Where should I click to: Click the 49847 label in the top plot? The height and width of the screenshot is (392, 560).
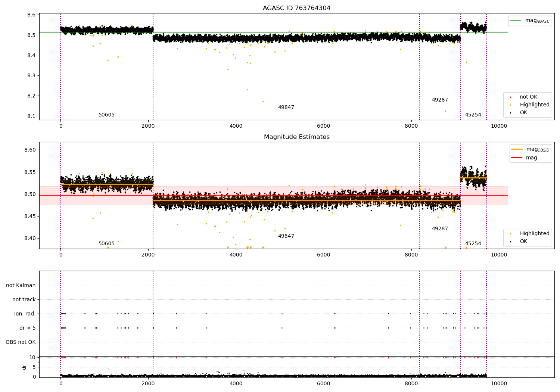pyautogui.click(x=286, y=108)
